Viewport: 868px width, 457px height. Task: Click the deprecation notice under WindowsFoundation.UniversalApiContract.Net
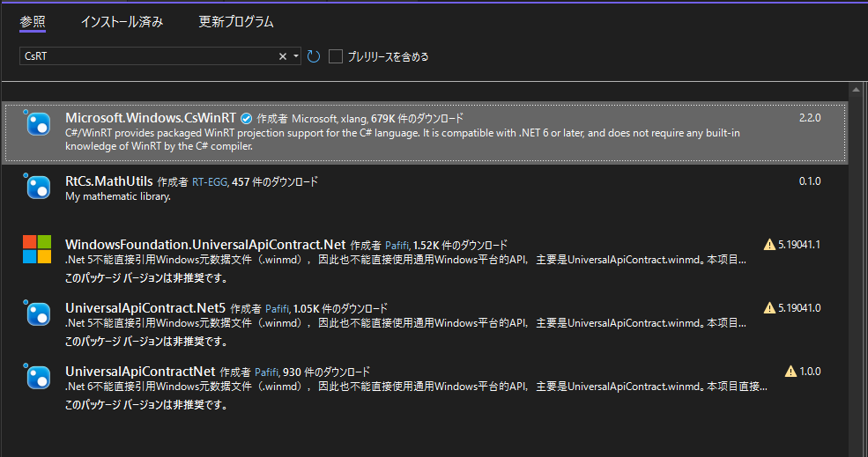146,277
